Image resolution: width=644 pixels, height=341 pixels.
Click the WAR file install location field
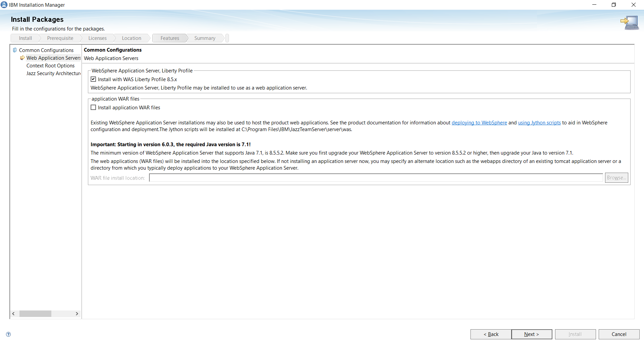pyautogui.click(x=376, y=178)
